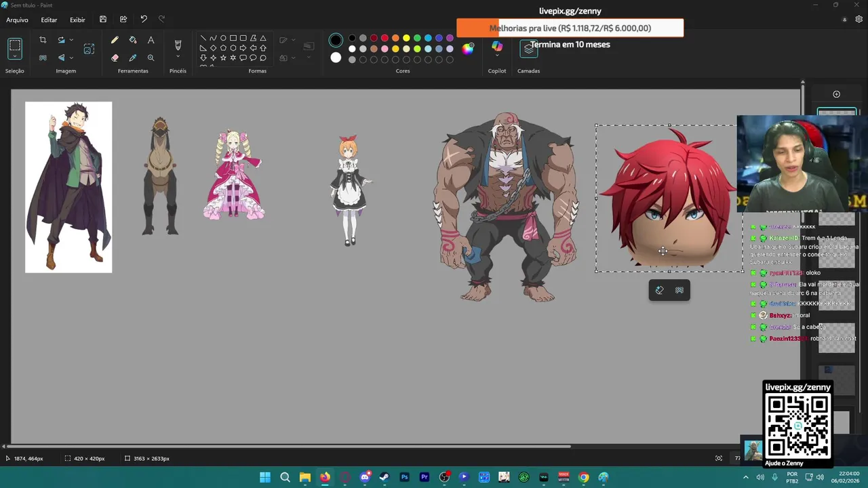Open Paint settings gear icon
Image resolution: width=868 pixels, height=488 pixels.
tap(859, 20)
